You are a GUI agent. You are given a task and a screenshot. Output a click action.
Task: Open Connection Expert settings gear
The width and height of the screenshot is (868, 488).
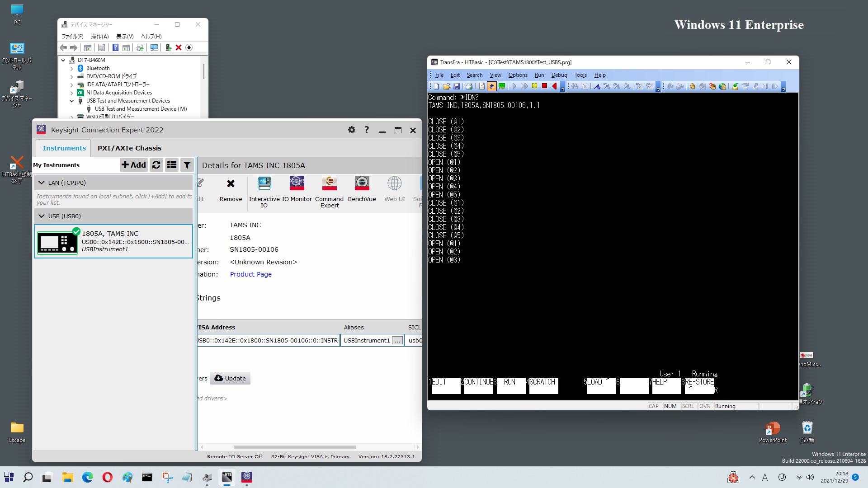(x=352, y=130)
